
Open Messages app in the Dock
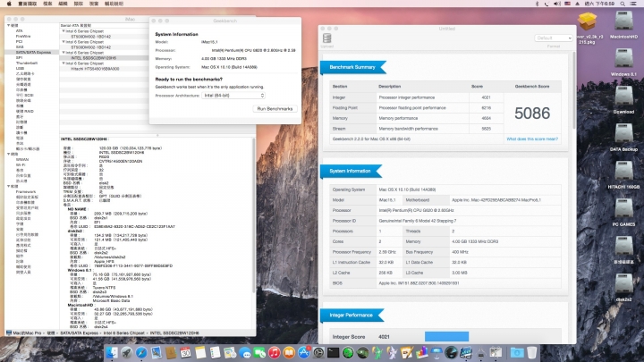(245, 352)
